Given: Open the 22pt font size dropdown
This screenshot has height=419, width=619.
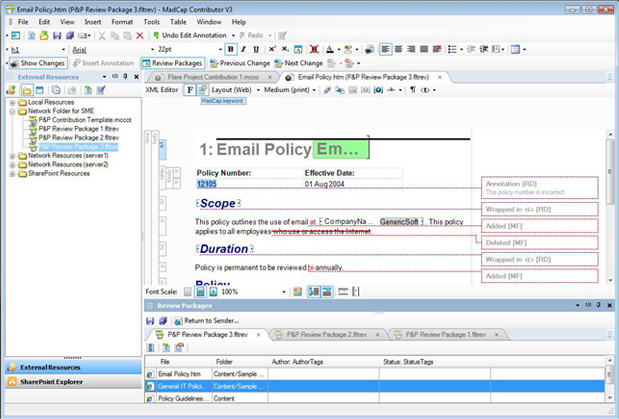Looking at the screenshot, I should coord(220,50).
